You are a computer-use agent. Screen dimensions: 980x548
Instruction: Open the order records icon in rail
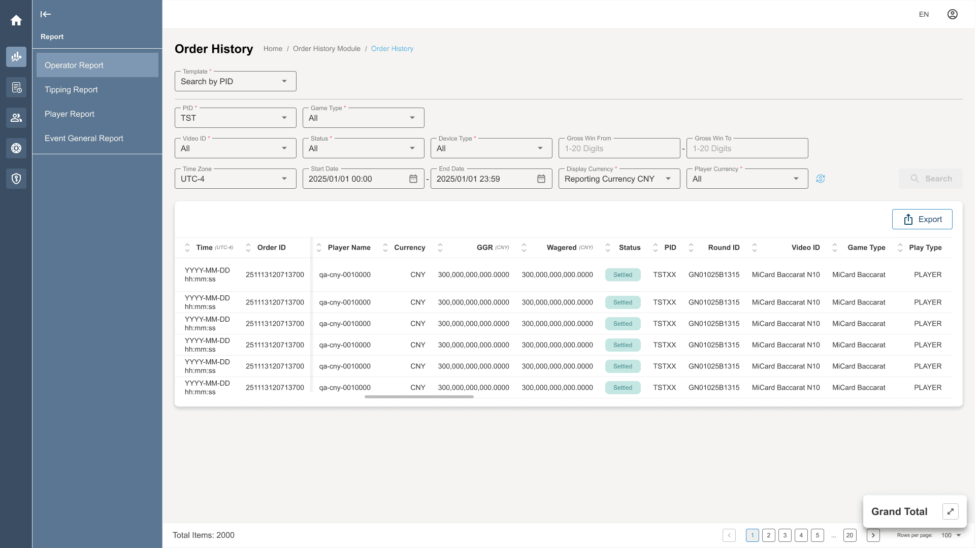click(16, 88)
